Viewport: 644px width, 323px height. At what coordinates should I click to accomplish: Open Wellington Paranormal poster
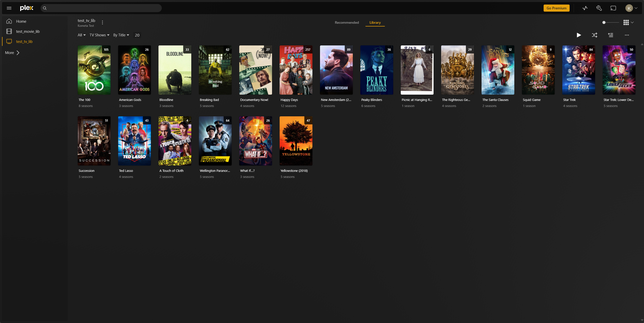[x=215, y=141]
